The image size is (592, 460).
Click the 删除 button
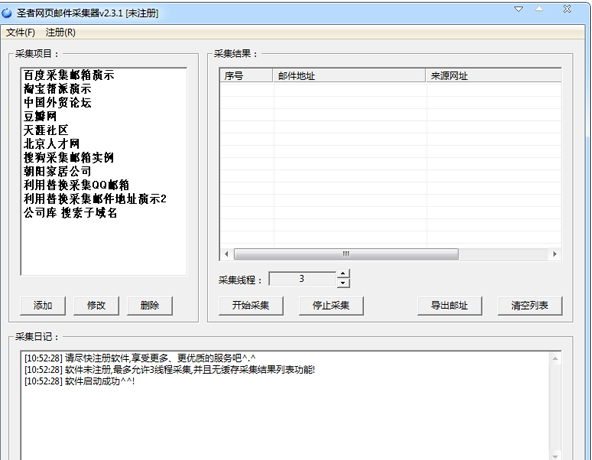pyautogui.click(x=150, y=305)
